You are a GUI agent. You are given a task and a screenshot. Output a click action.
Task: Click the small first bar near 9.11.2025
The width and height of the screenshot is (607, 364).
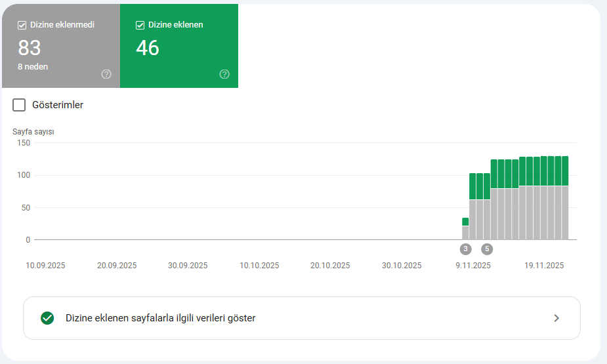[465, 229]
